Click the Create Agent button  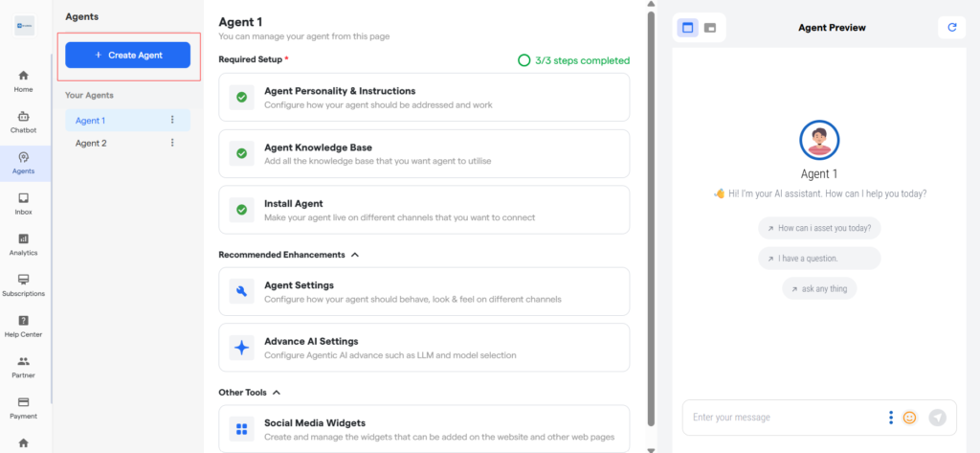[x=127, y=56]
